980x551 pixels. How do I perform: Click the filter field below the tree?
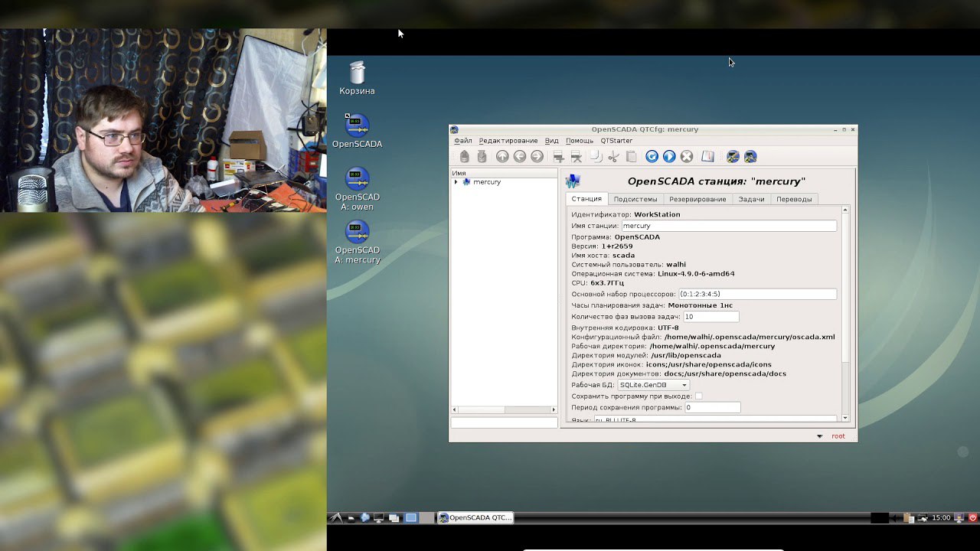coord(504,422)
